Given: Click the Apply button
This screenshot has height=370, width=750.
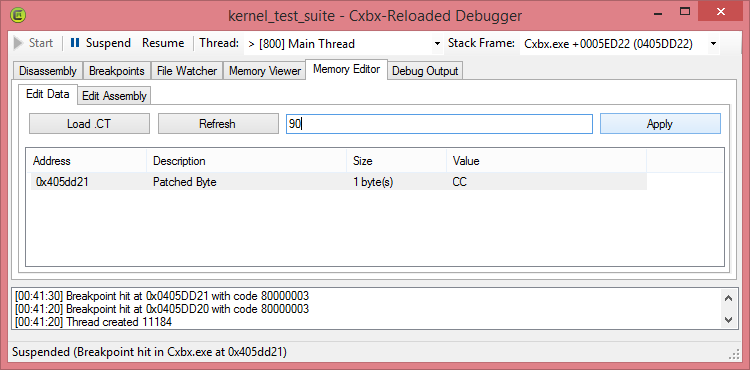Looking at the screenshot, I should 660,124.
